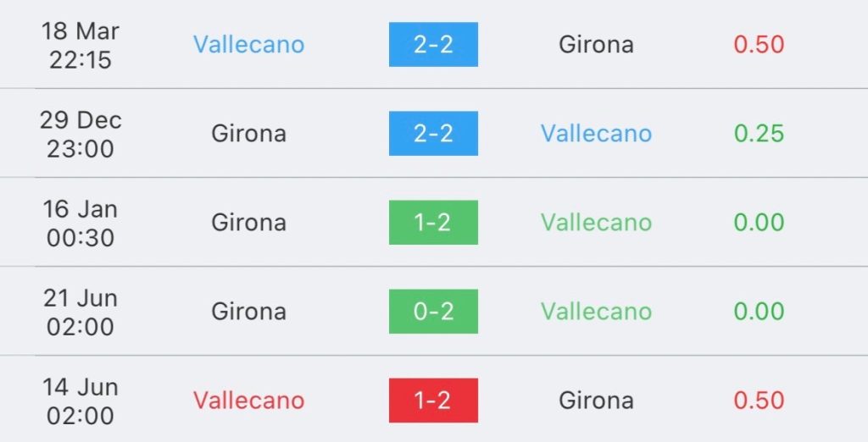This screenshot has width=868, height=442.
Task: Open green Vallecano link in 16 Jan match
Action: click(596, 223)
